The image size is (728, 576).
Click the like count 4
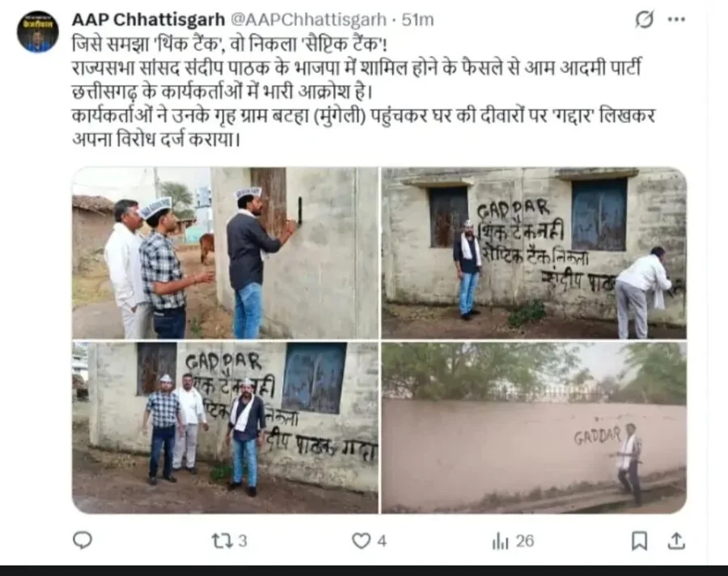point(382,541)
